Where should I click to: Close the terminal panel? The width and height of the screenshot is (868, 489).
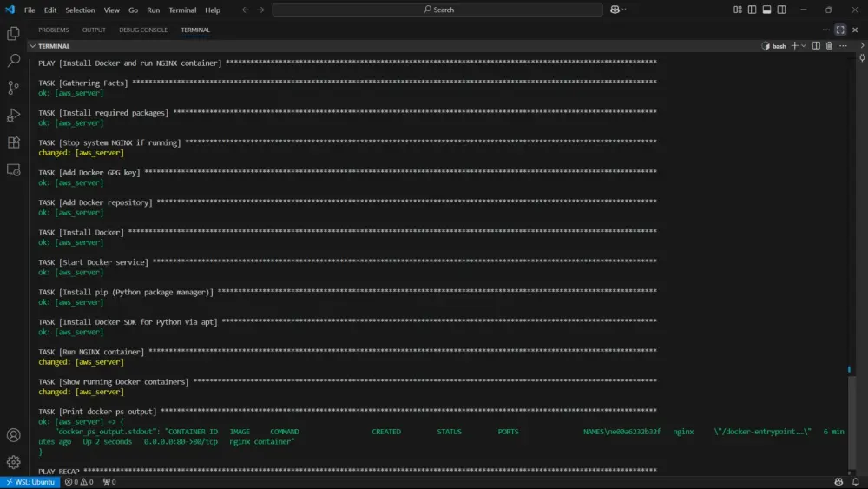coord(855,30)
